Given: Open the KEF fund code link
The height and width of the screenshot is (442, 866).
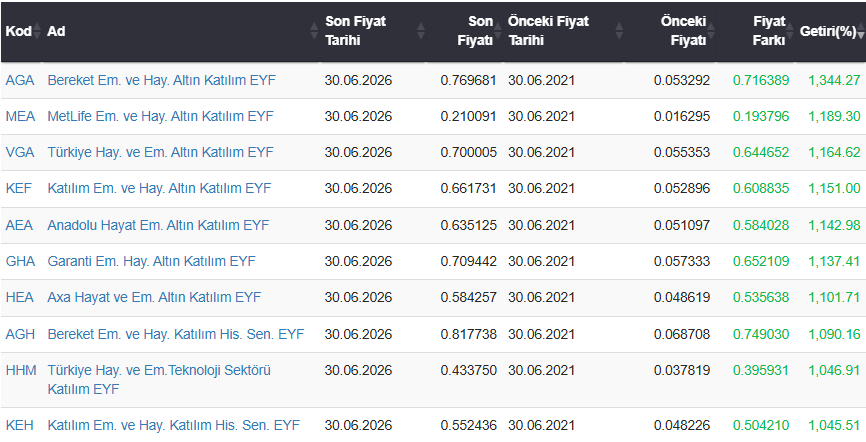Looking at the screenshot, I should (x=19, y=188).
